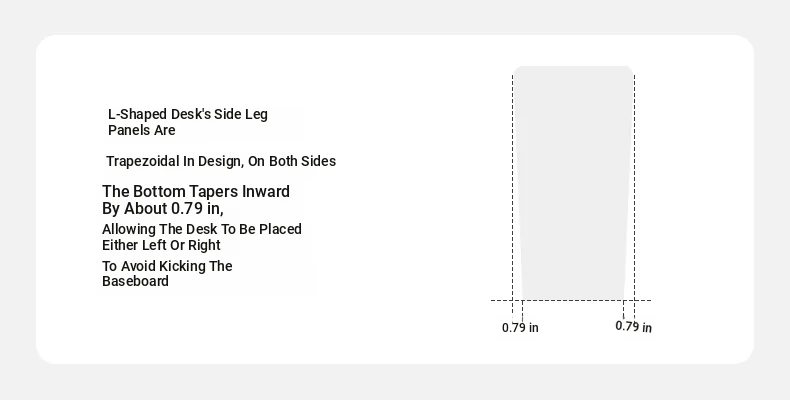Click the "Trapezoidal In Design, On Both Sides" text

(221, 161)
